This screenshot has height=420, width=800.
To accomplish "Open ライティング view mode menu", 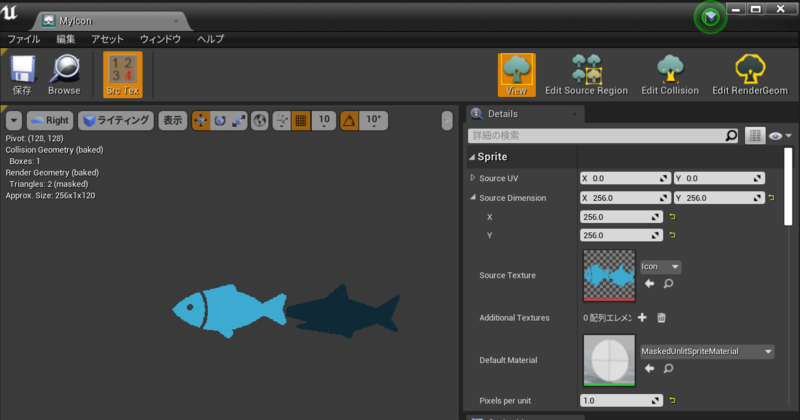I will point(116,121).
